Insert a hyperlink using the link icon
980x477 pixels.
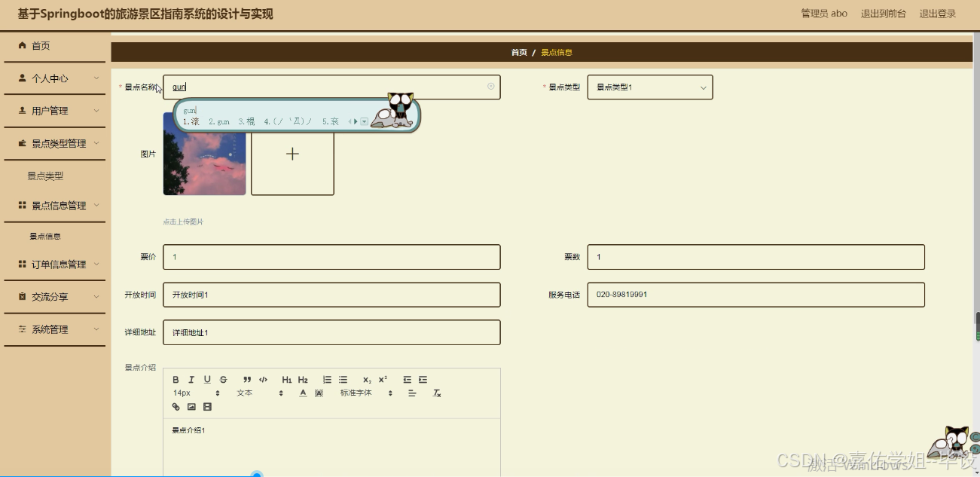(176, 406)
